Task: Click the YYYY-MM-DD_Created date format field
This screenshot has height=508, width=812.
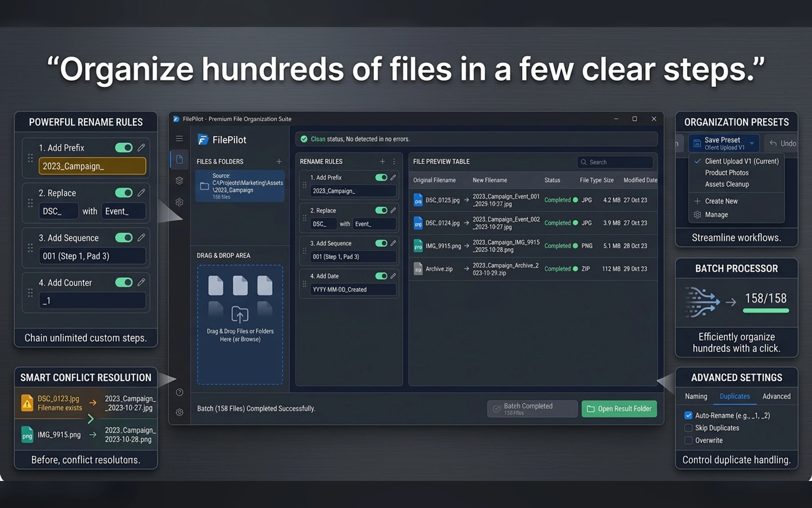Action: [x=353, y=290]
